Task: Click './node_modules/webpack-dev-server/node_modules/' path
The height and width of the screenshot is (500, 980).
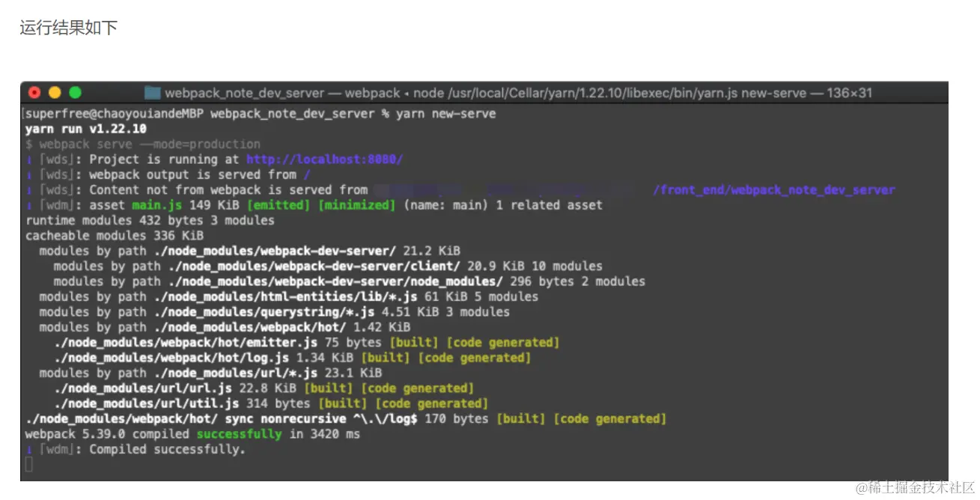Action: tap(335, 282)
